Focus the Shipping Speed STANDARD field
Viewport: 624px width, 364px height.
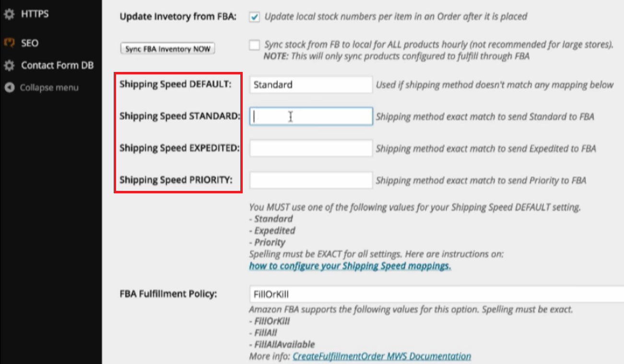pos(311,117)
